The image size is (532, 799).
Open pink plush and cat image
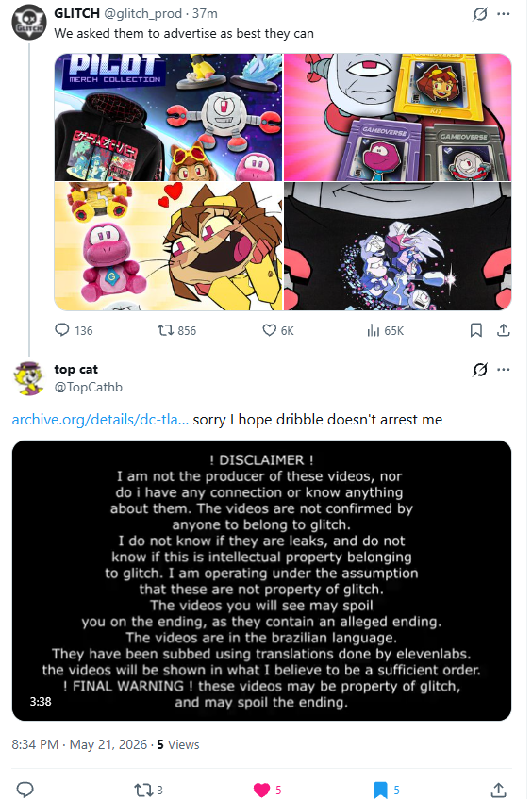pyautogui.click(x=168, y=246)
